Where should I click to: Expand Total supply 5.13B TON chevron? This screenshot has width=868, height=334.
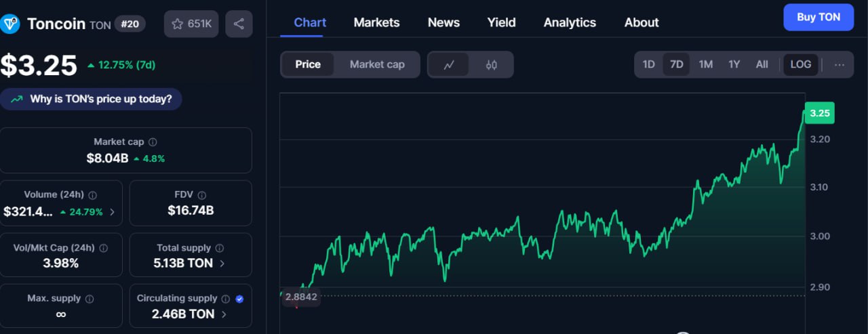222,264
